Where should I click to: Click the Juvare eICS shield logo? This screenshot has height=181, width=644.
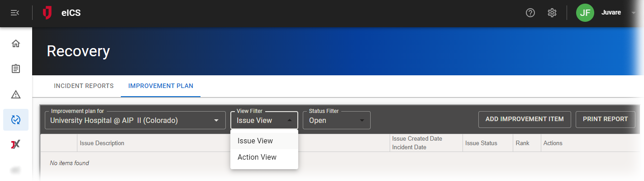pos(47,13)
